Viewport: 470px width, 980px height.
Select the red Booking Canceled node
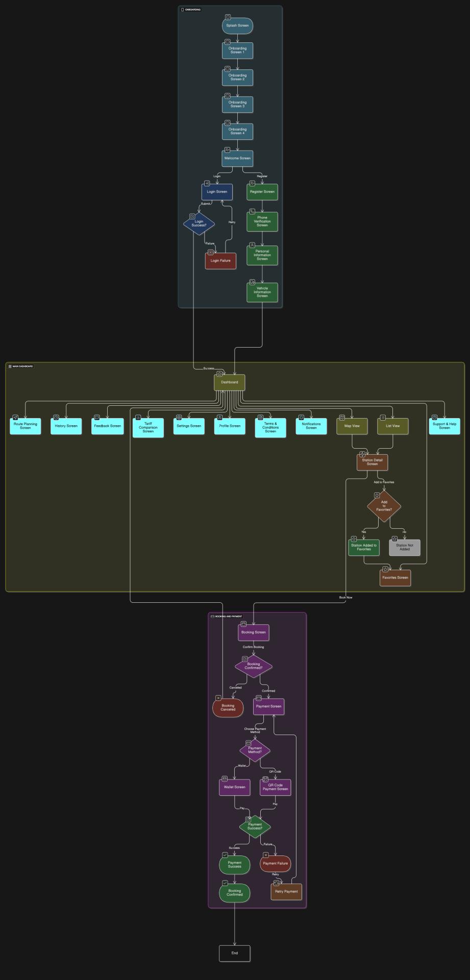[x=228, y=708]
